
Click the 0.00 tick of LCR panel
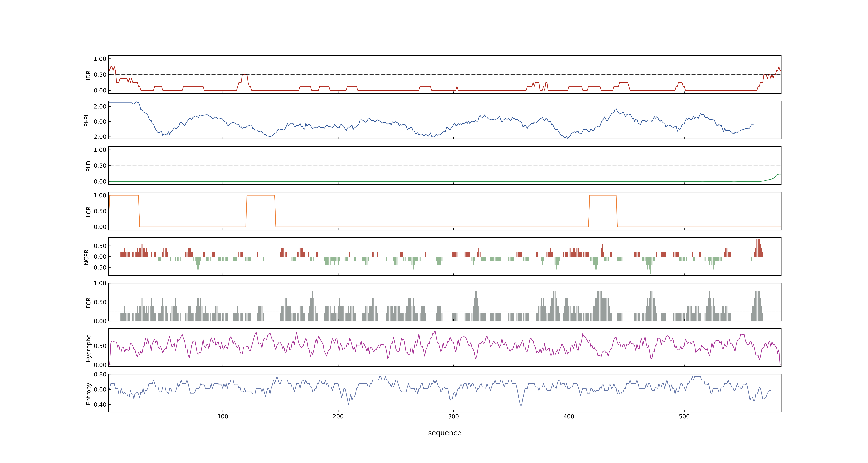pos(100,227)
